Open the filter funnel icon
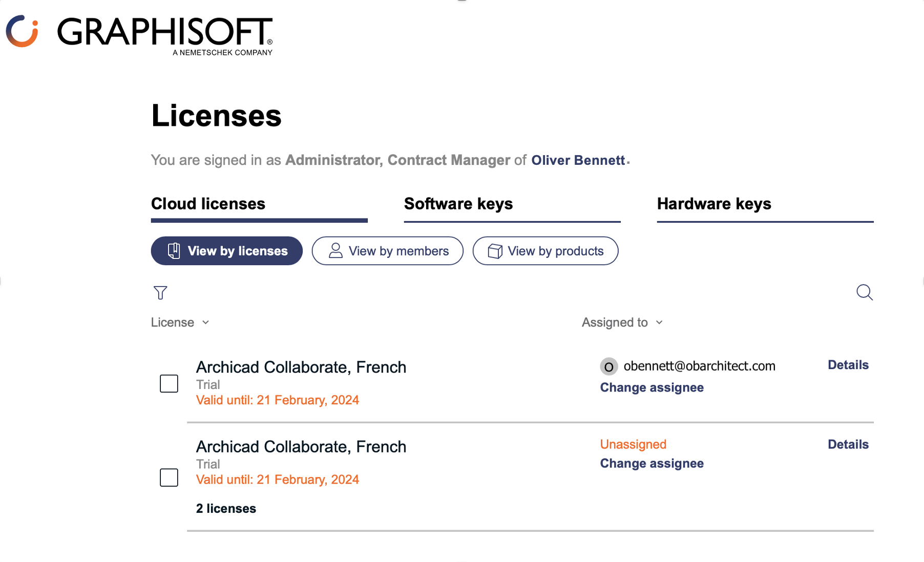 (160, 292)
